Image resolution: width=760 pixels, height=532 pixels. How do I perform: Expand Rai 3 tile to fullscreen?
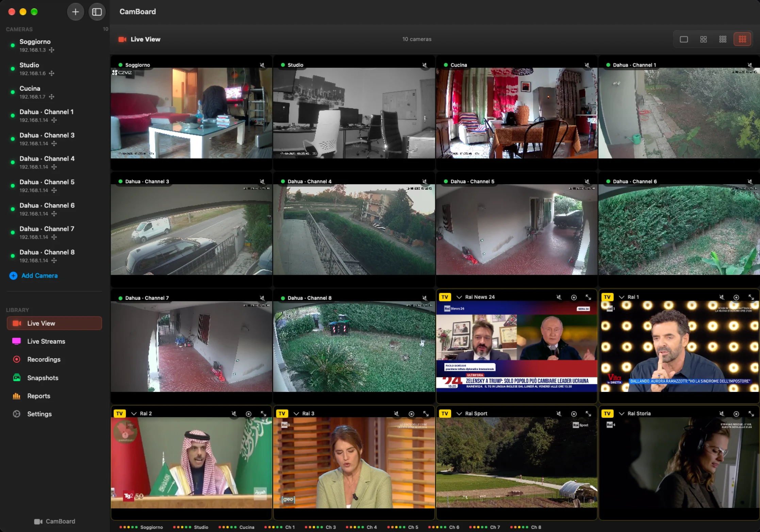426,414
